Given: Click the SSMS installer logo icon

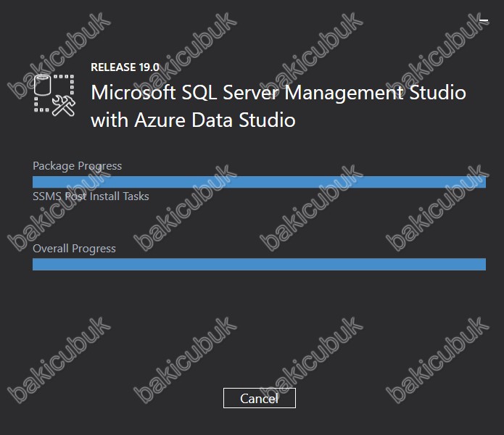Looking at the screenshot, I should pos(54,95).
